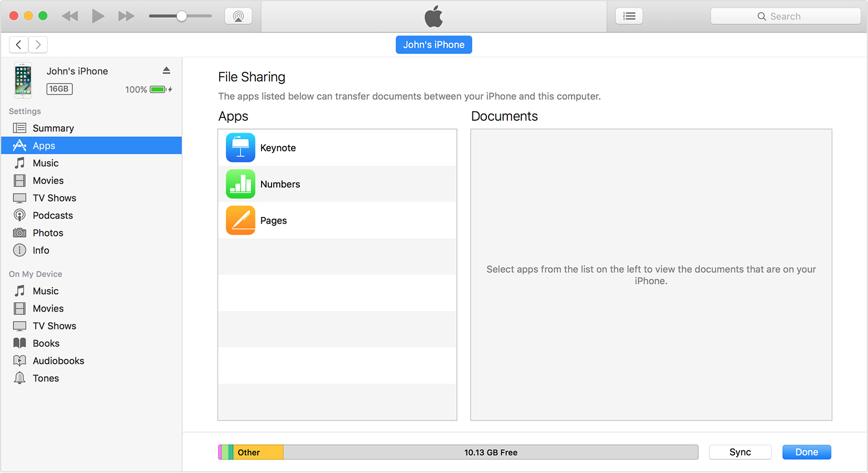The width and height of the screenshot is (868, 473).
Task: Click the fast-forward playback button
Action: [126, 16]
